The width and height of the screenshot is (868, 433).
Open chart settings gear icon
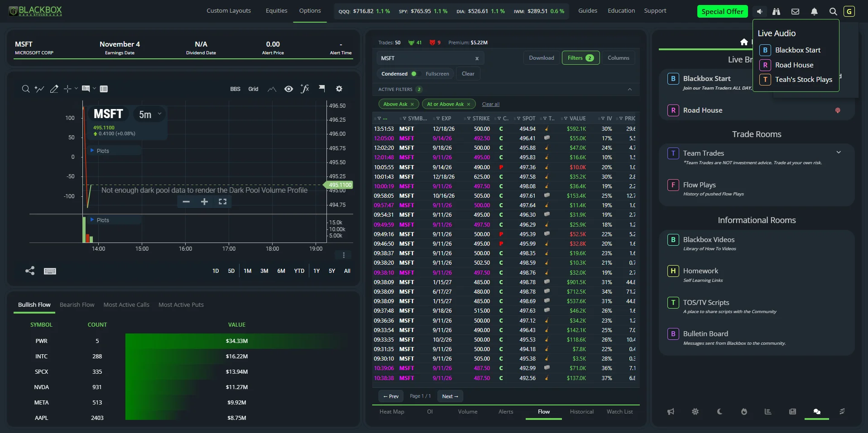point(339,89)
